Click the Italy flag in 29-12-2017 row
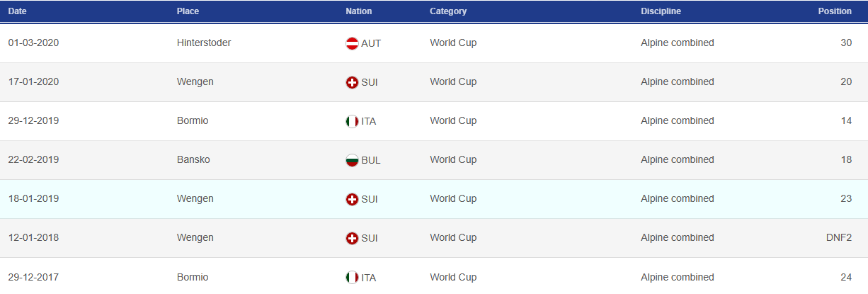 (352, 277)
